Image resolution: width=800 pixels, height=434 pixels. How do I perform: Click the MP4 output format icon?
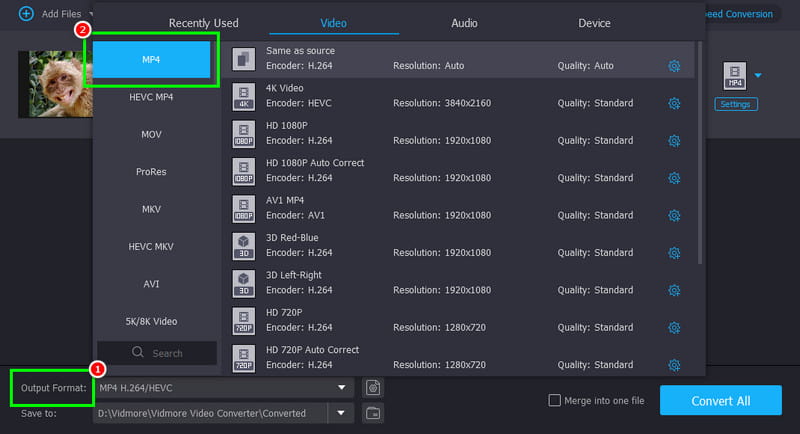[735, 76]
